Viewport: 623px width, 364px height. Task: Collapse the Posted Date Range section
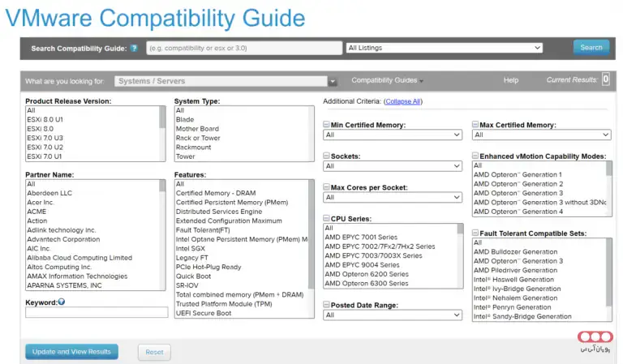[326, 305]
